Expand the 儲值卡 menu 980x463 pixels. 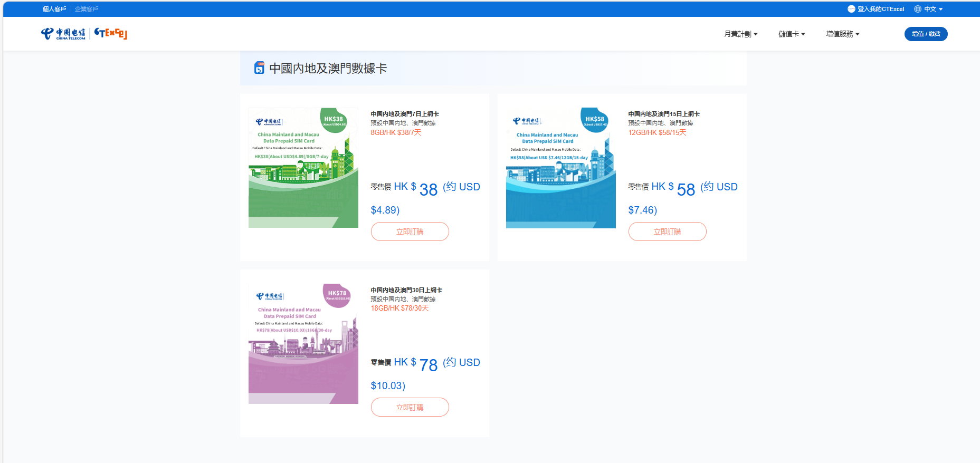point(792,34)
